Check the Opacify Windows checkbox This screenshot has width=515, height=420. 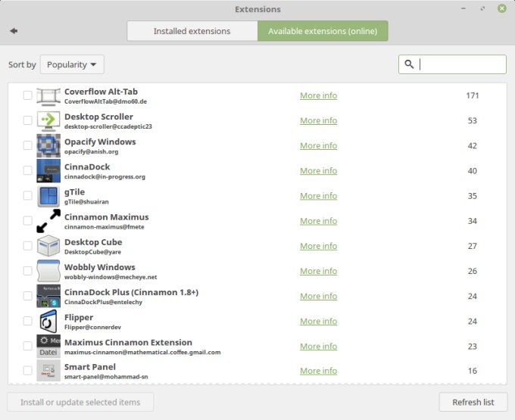click(27, 145)
